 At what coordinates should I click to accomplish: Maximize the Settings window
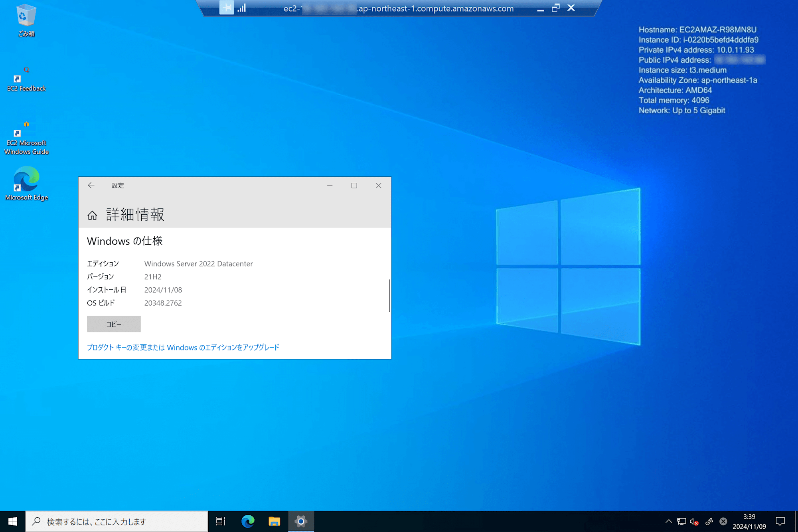pos(354,185)
